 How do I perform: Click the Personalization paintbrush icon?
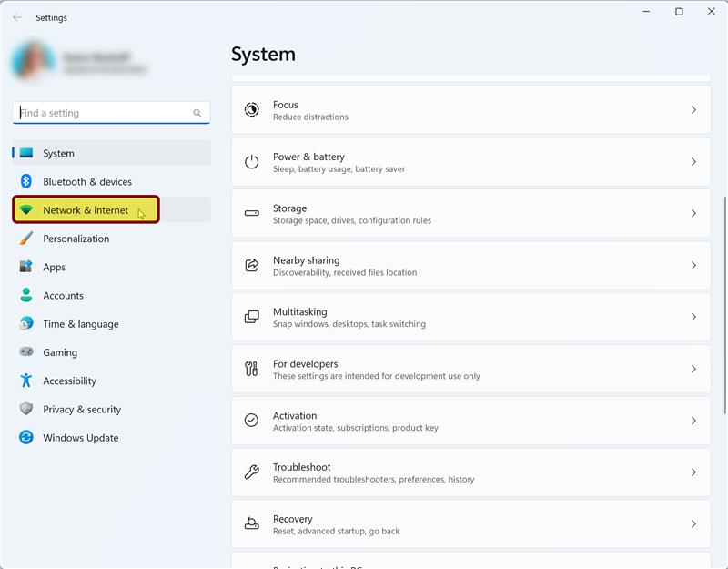26,239
